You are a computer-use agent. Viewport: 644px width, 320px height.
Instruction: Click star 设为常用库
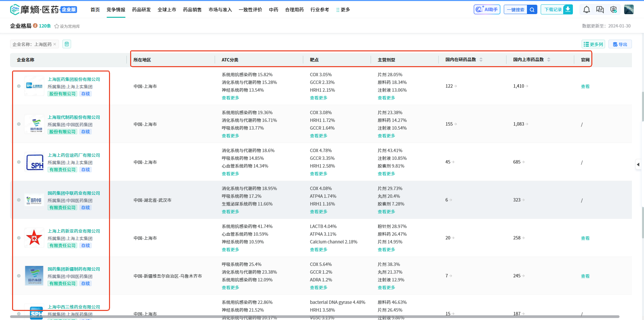(67, 26)
